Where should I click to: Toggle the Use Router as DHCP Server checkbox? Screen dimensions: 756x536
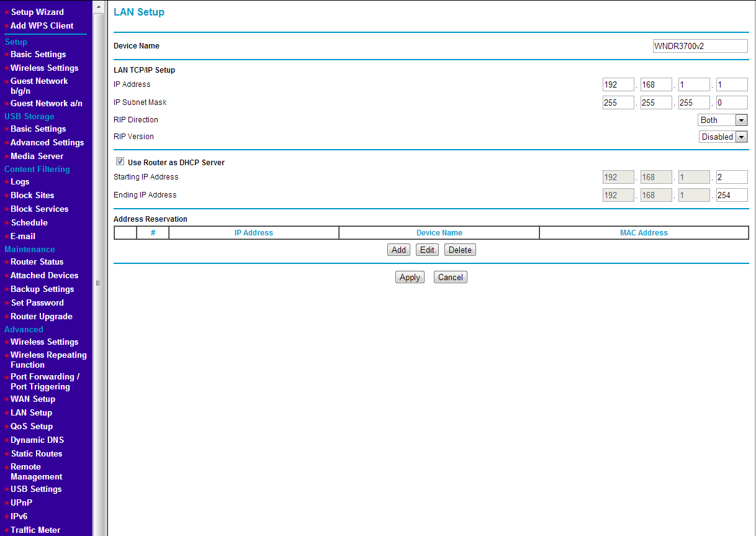click(x=120, y=161)
